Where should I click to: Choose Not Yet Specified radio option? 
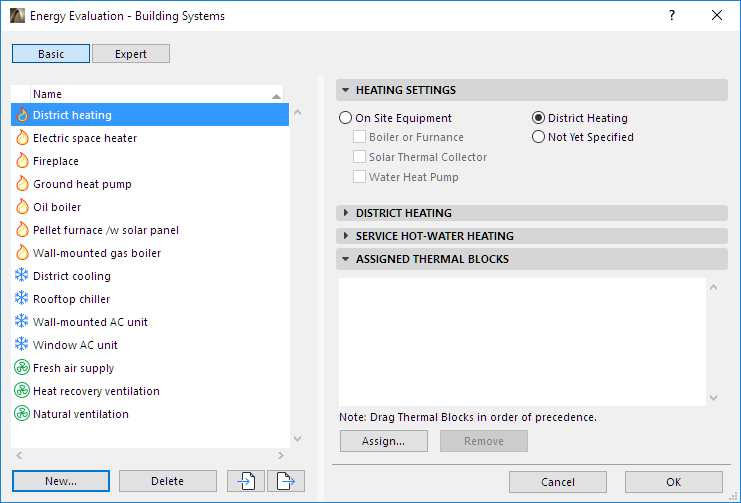point(538,137)
